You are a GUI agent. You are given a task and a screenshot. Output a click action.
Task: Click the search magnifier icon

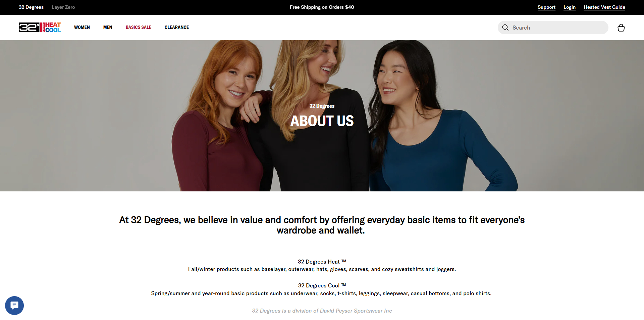pos(505,28)
